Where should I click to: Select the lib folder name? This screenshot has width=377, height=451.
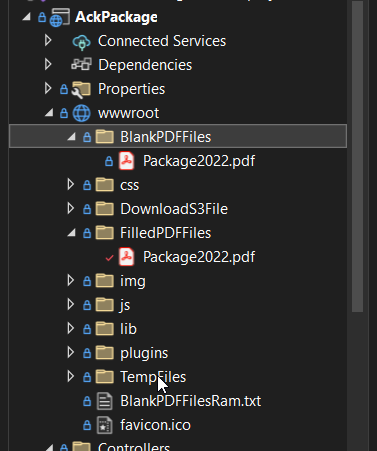[x=129, y=329]
